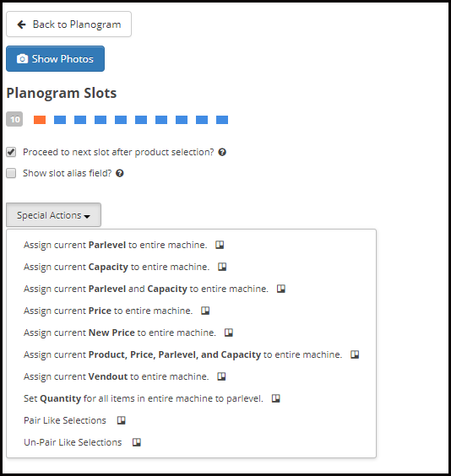Image resolution: width=451 pixels, height=476 pixels.
Task: Collapse the Special Actions dropdown
Action: pos(53,215)
